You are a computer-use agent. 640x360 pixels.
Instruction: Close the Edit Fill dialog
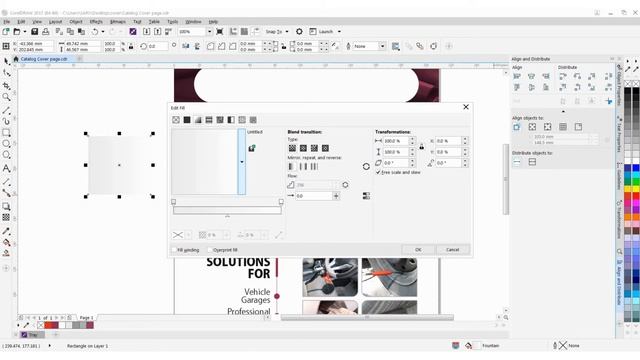pos(466,107)
